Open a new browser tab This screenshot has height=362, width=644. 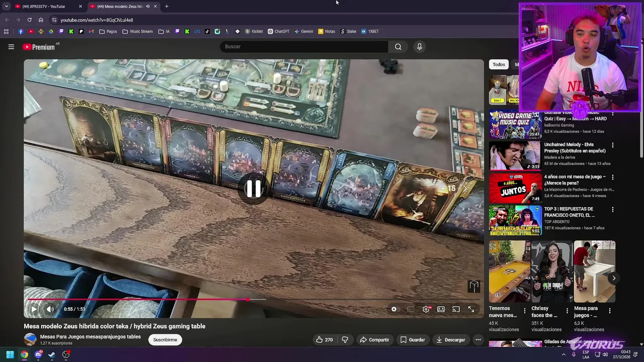(167, 7)
